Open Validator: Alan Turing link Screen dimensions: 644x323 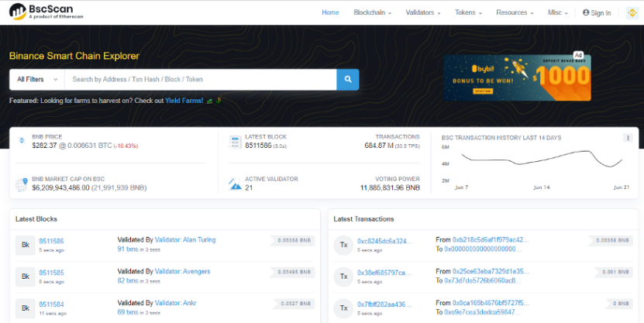coord(185,239)
